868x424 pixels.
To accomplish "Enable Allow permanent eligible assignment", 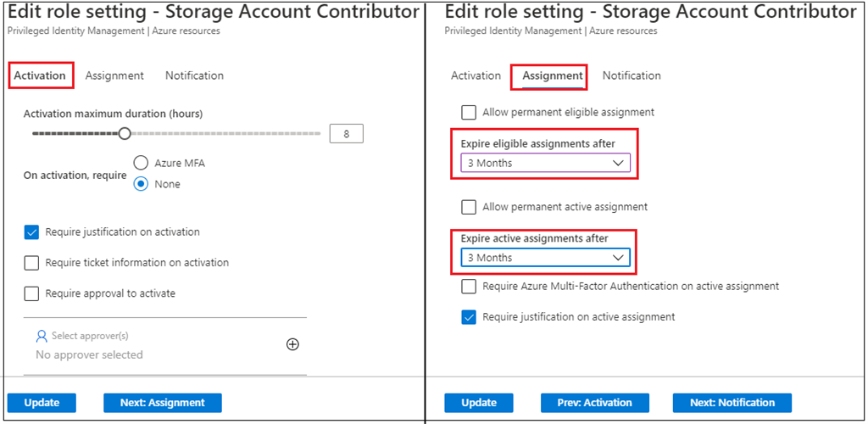I will pyautogui.click(x=469, y=113).
